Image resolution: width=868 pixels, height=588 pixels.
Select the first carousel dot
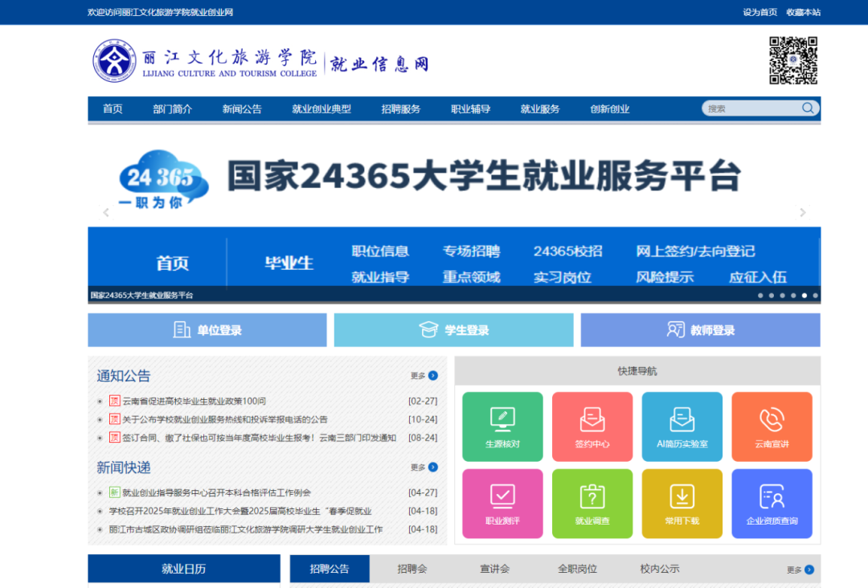point(760,296)
